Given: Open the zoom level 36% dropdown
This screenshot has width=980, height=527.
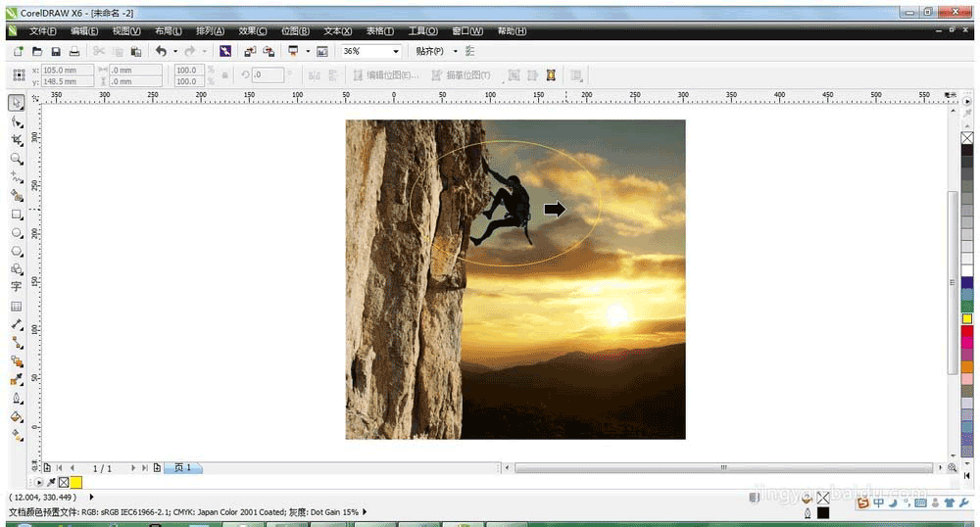Looking at the screenshot, I should pos(396,51).
